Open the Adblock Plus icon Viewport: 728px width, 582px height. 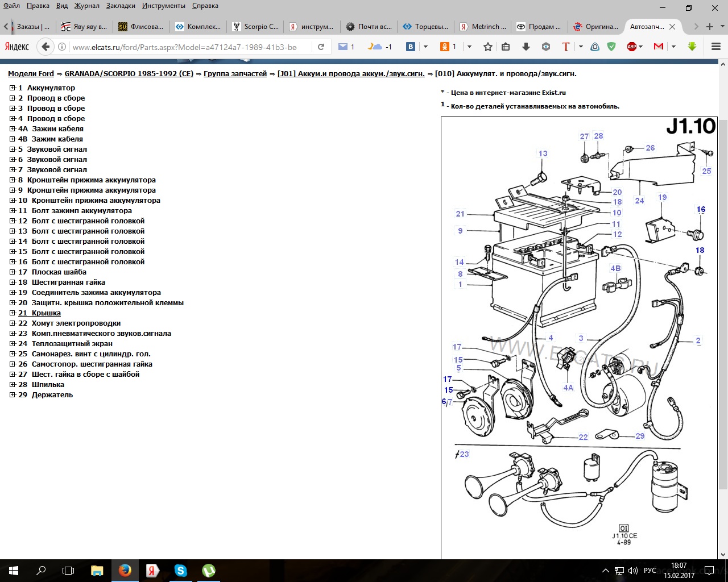pos(632,47)
